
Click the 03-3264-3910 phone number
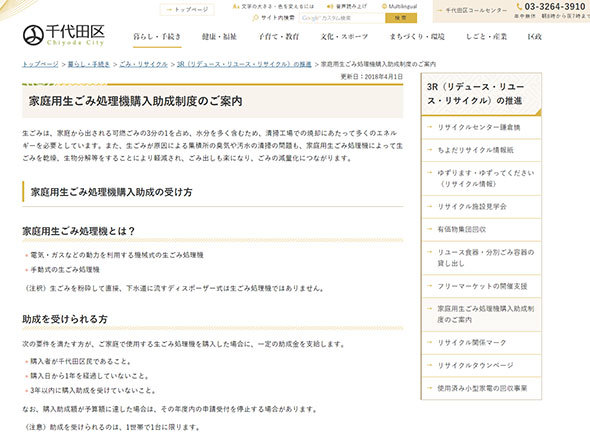point(554,7)
